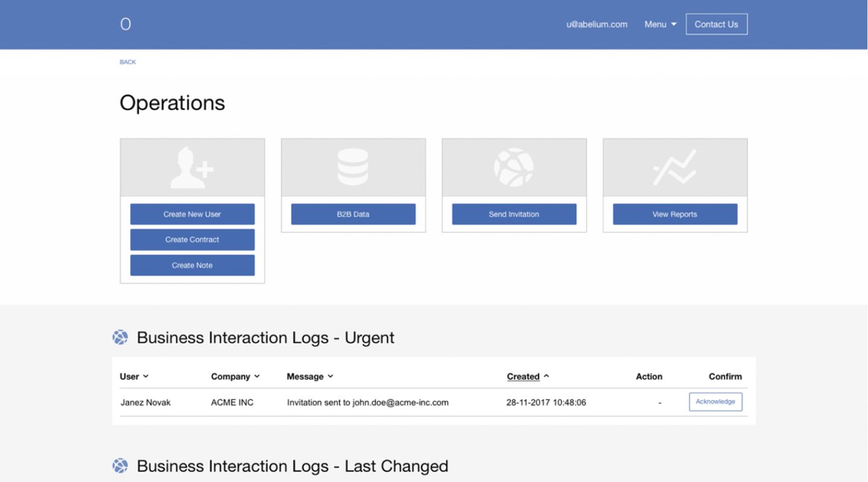Open the Menu dropdown in the header
868x482 pixels.
click(x=660, y=24)
